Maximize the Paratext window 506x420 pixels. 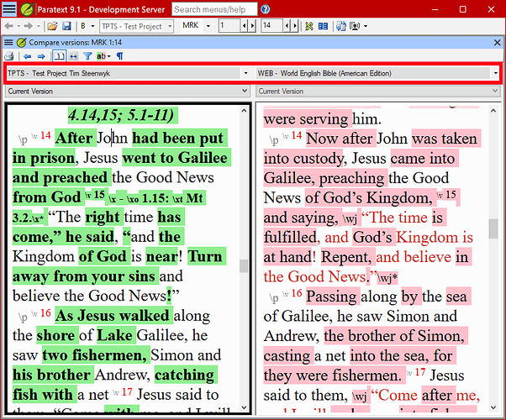pos(463,9)
